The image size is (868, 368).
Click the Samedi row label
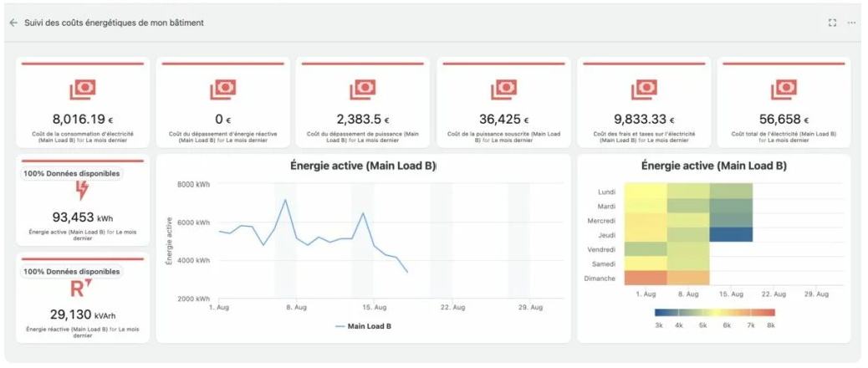[x=604, y=264]
